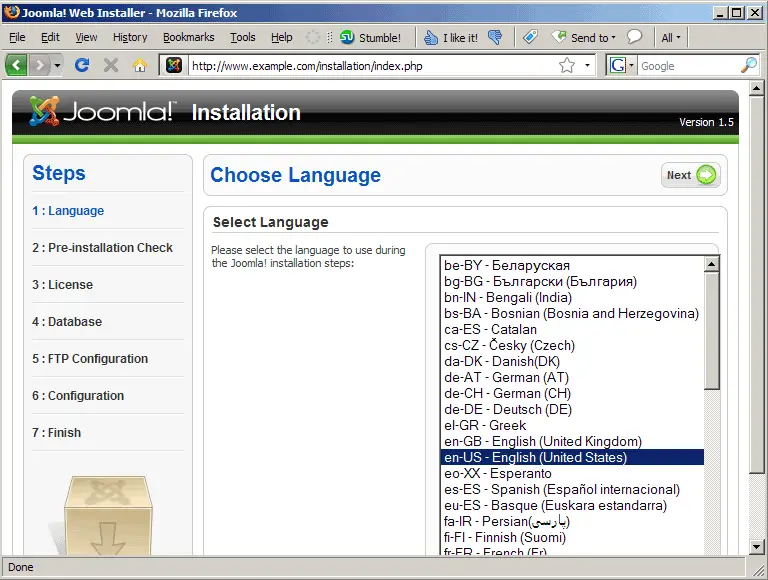768x580 pixels.
Task: Select de-DE Deutsch (DE) option
Action: tap(572, 410)
